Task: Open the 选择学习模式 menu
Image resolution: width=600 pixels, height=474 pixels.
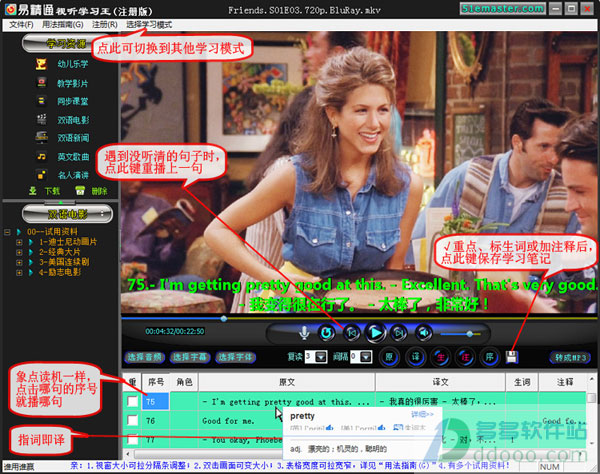Action: point(149,25)
